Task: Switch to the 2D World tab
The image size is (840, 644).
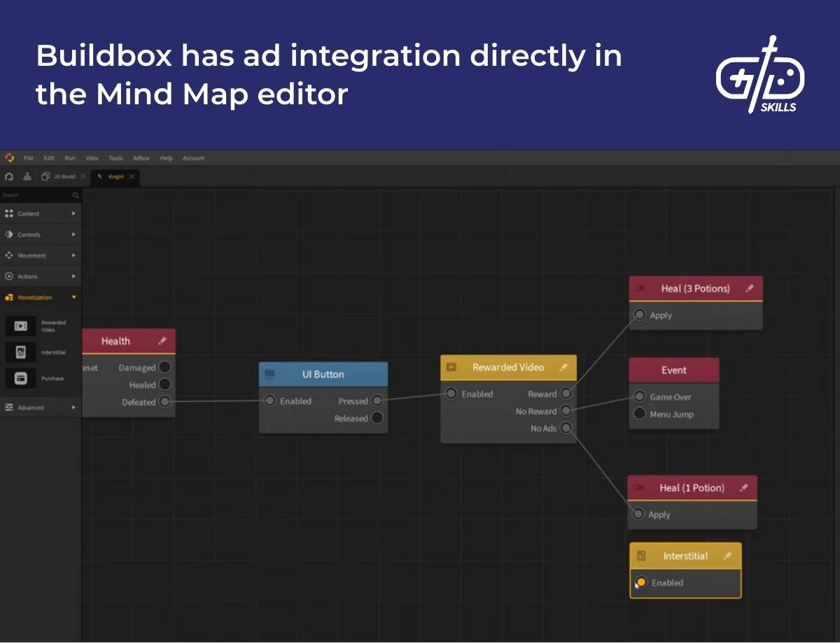Action: tap(63, 176)
